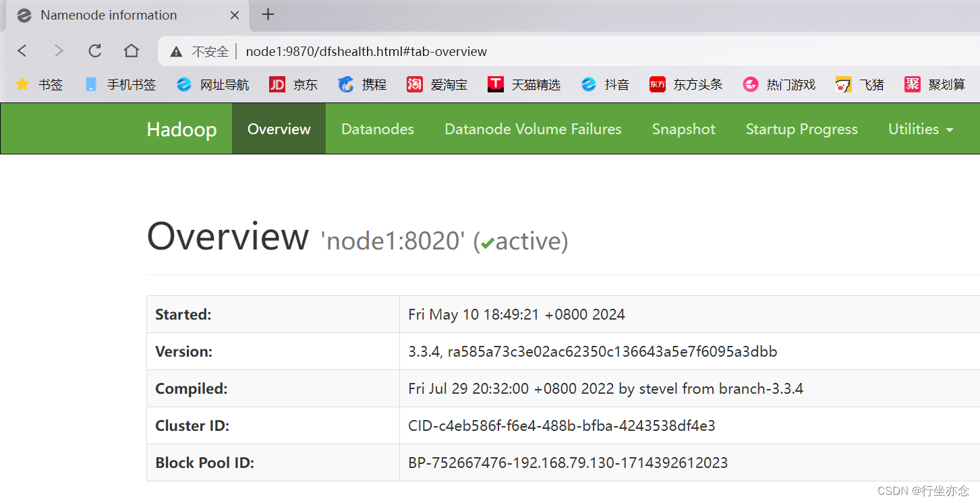Open Datanode Volume Failures page
The height and width of the screenshot is (503, 980).
tap(533, 129)
